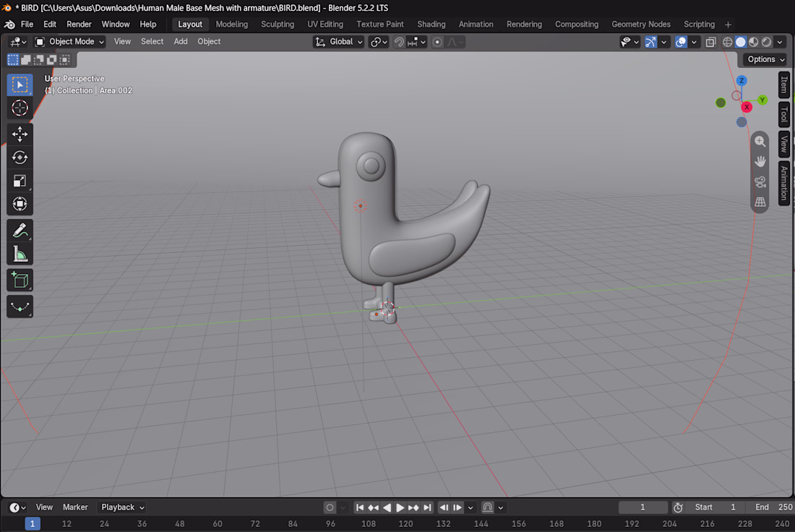
Task: Switch to Wireframe viewport shading
Action: click(728, 42)
